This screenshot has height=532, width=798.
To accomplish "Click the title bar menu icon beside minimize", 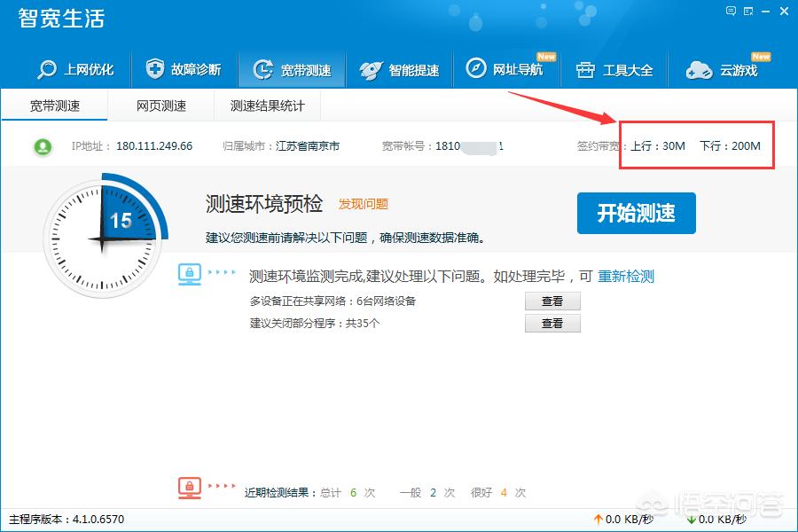I will pyautogui.click(x=748, y=12).
